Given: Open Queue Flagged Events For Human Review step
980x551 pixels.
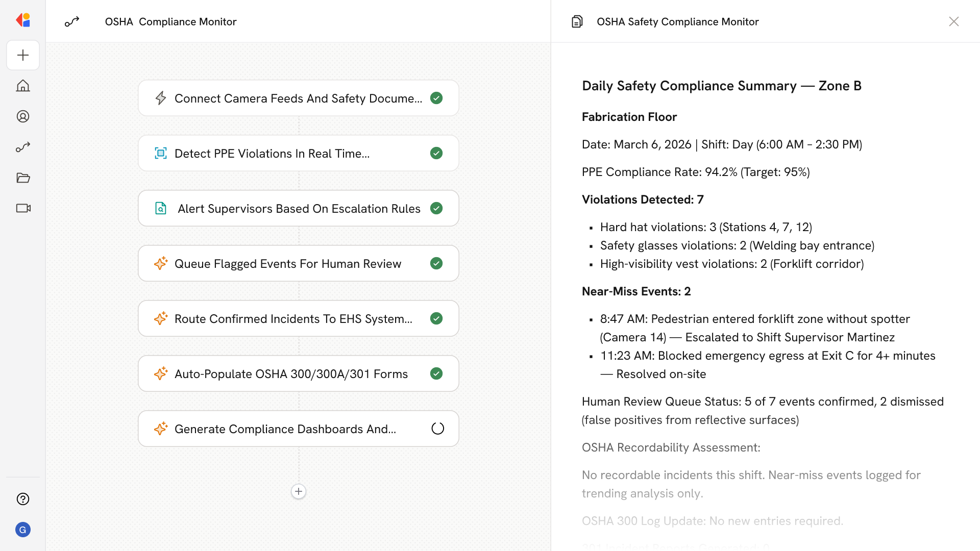Looking at the screenshot, I should click(288, 263).
